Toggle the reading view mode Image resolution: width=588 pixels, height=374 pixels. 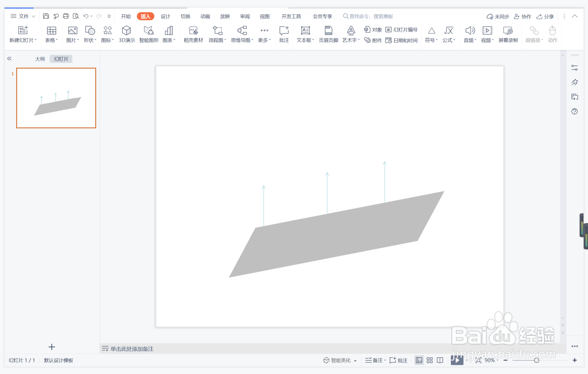tap(440, 360)
